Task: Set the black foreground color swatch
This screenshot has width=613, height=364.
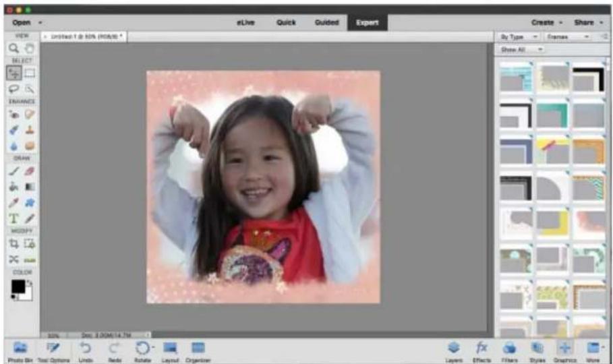Action: coord(18,286)
